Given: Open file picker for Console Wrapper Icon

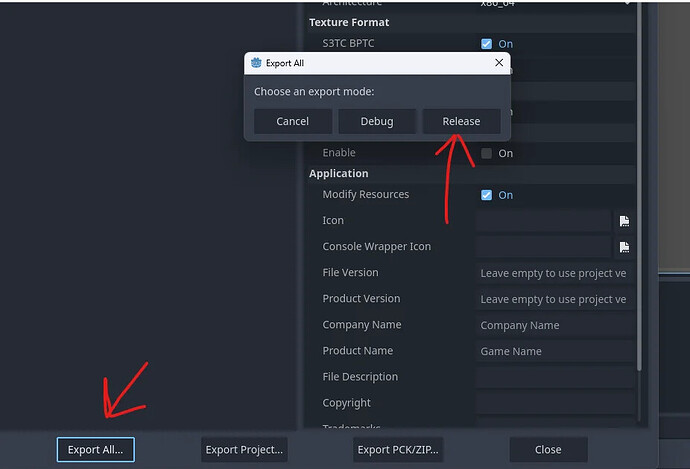Looking at the screenshot, I should point(624,247).
